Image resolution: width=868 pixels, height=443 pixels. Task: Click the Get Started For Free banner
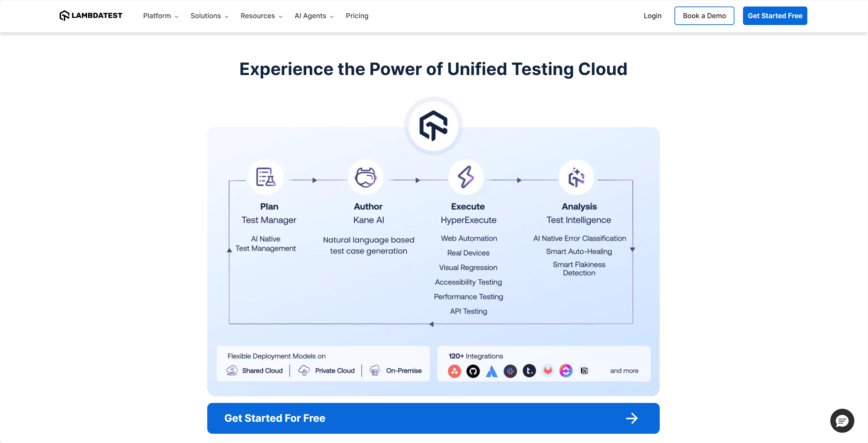click(433, 418)
